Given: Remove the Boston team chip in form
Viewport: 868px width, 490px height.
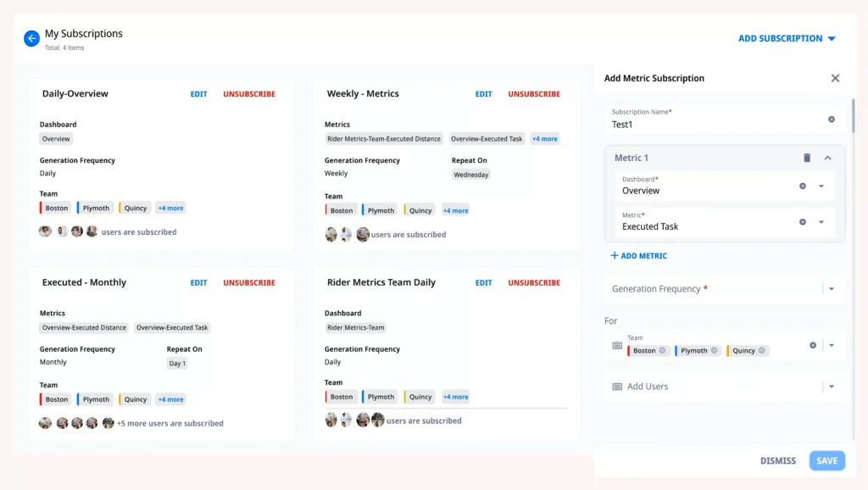Looking at the screenshot, I should pos(663,350).
